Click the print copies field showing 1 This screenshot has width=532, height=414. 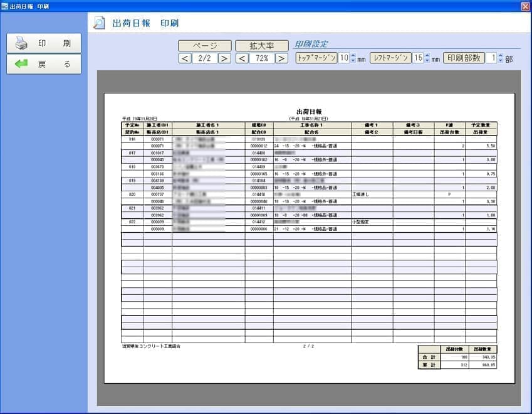(x=492, y=58)
